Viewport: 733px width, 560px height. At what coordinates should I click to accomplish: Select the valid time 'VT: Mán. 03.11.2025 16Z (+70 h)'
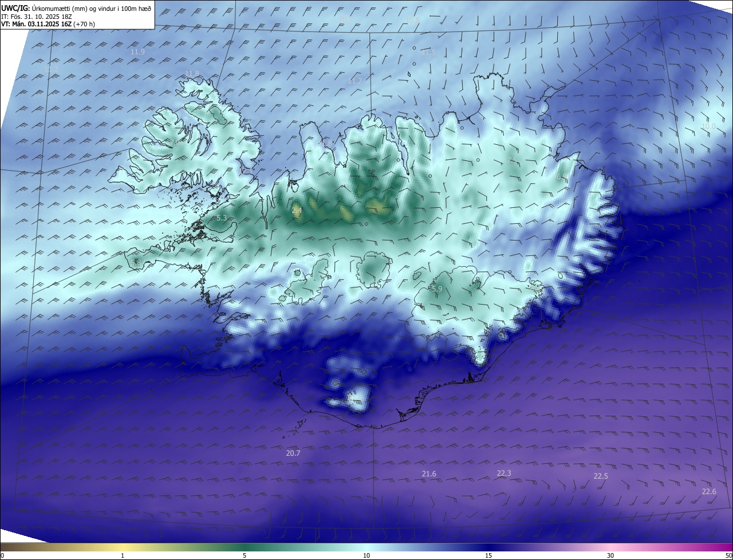tap(48, 24)
